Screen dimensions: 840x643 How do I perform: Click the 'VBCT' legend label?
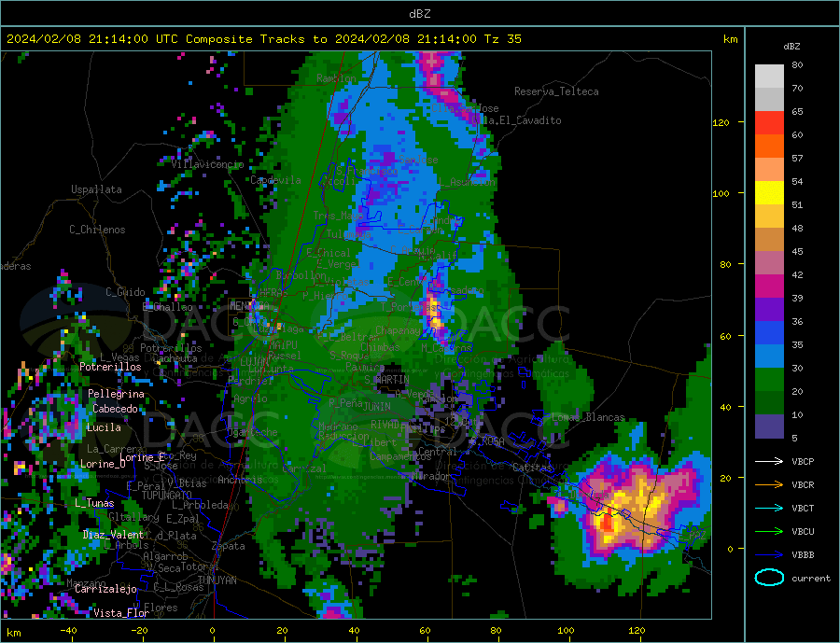point(803,508)
